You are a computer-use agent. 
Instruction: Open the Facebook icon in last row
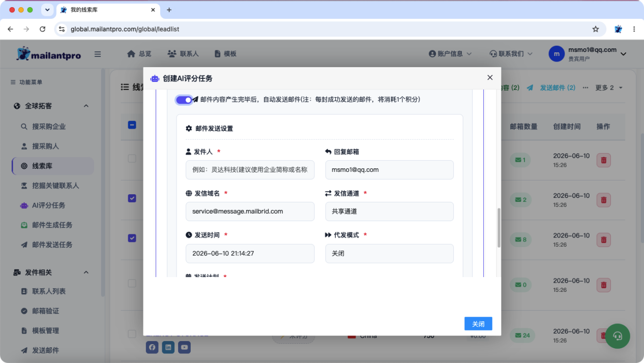click(152, 347)
